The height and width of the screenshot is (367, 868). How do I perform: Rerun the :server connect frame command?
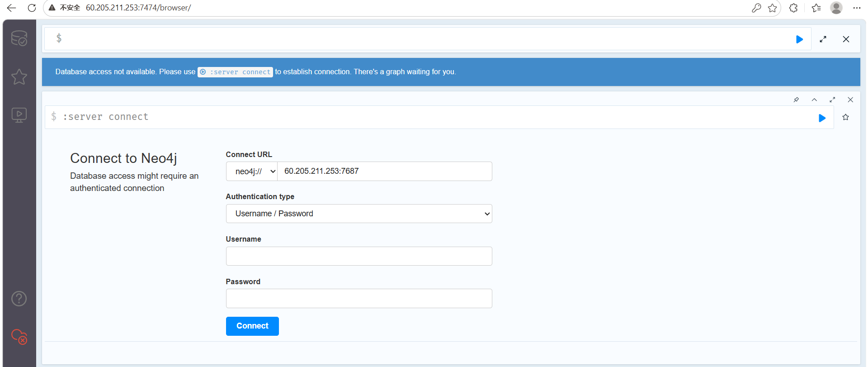click(822, 118)
